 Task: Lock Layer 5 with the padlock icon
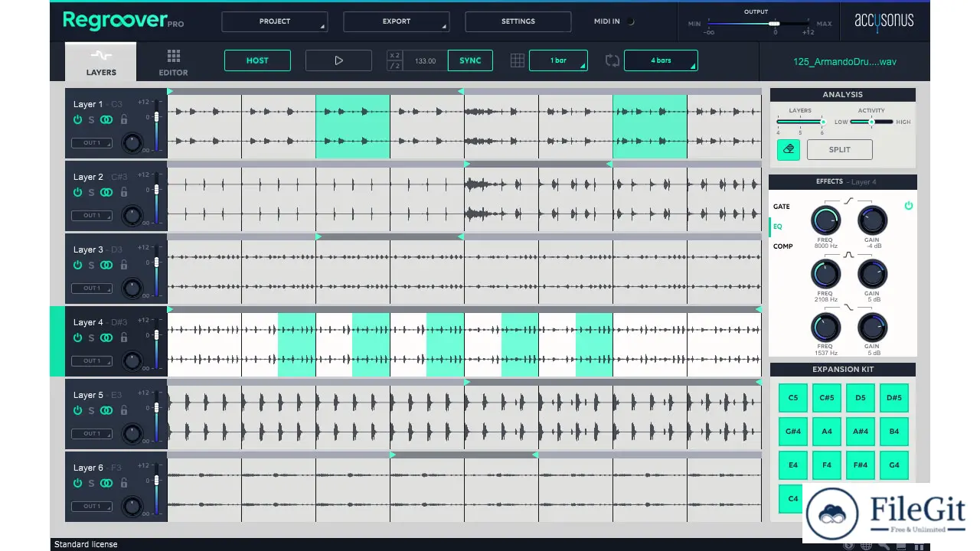point(123,410)
